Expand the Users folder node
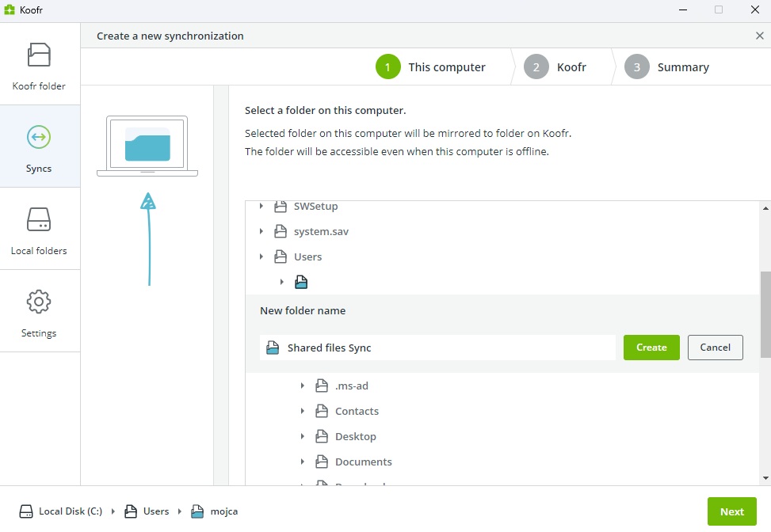771x532 pixels. click(x=261, y=256)
